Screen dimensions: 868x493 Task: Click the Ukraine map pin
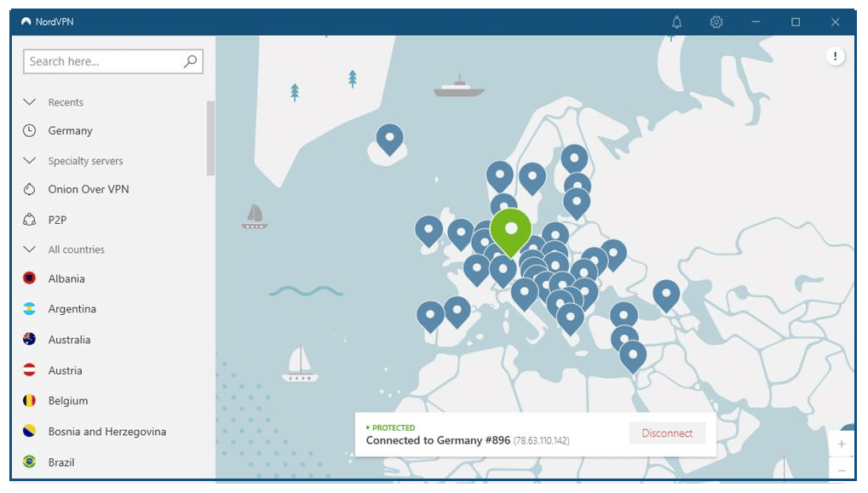613,255
